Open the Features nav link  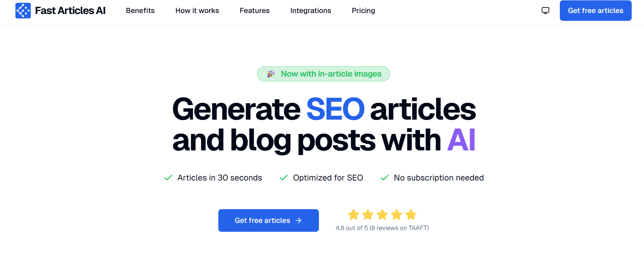[x=255, y=11]
